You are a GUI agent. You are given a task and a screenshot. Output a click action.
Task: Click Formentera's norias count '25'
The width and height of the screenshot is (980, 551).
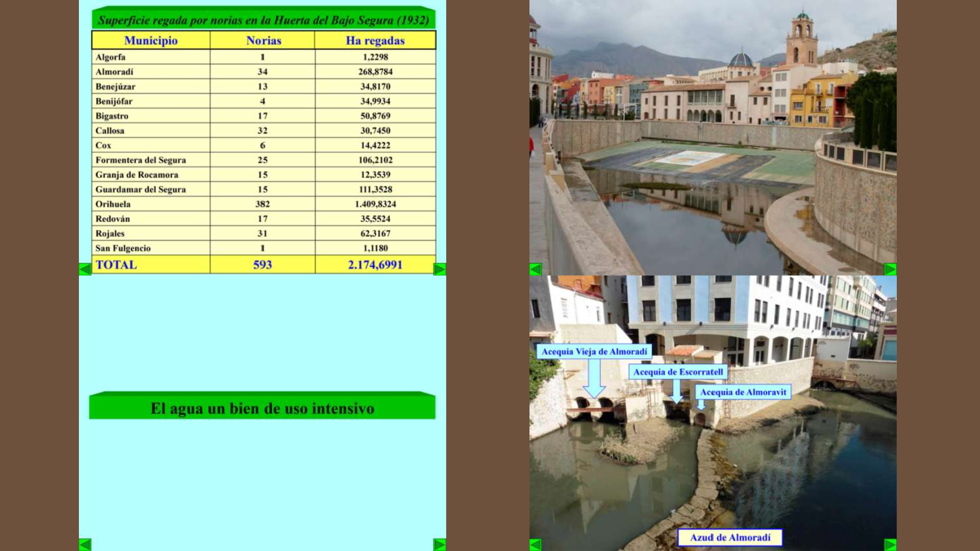tap(263, 160)
